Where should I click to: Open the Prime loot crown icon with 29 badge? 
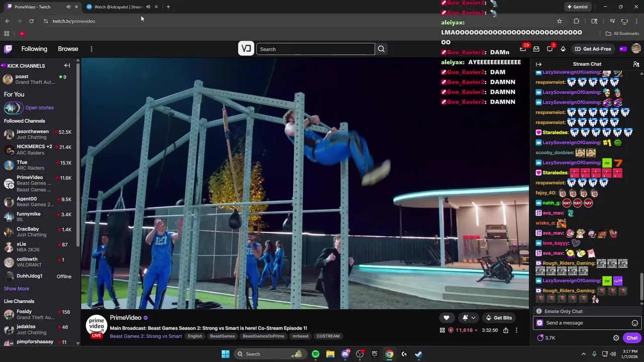pyautogui.click(x=523, y=49)
